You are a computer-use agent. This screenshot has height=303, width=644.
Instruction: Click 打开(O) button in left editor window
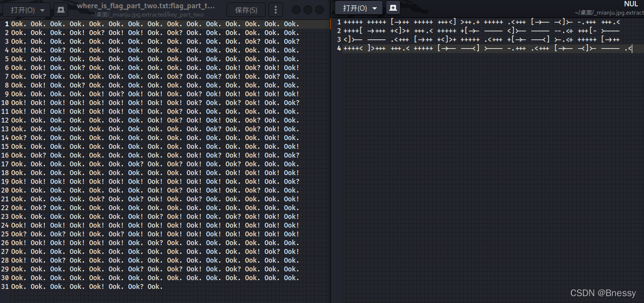tap(22, 10)
